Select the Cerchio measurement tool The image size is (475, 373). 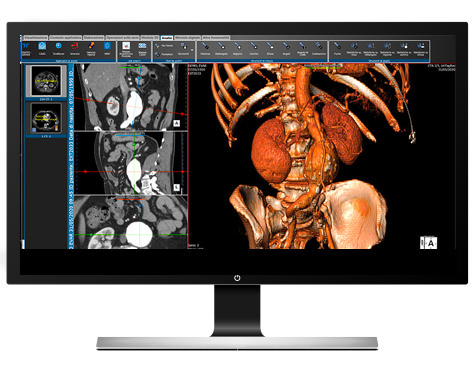[254, 49]
